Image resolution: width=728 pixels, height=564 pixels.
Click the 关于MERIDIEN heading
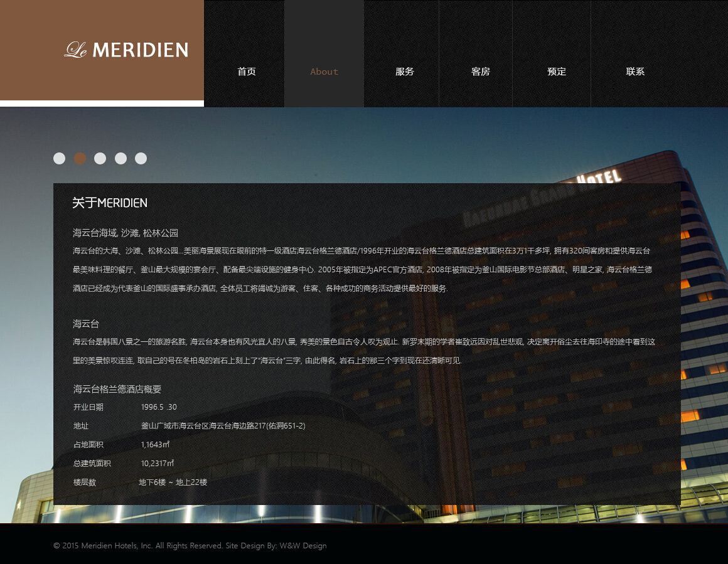pos(110,203)
